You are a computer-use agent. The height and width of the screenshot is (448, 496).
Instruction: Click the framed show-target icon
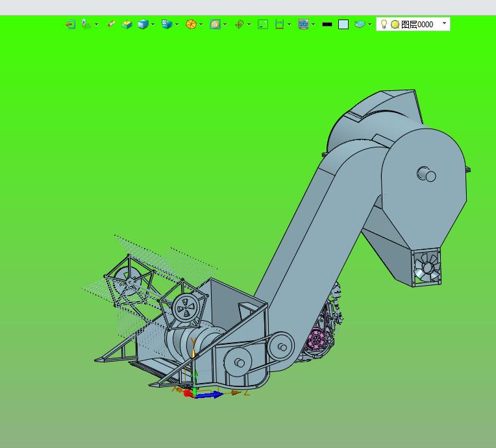point(215,25)
